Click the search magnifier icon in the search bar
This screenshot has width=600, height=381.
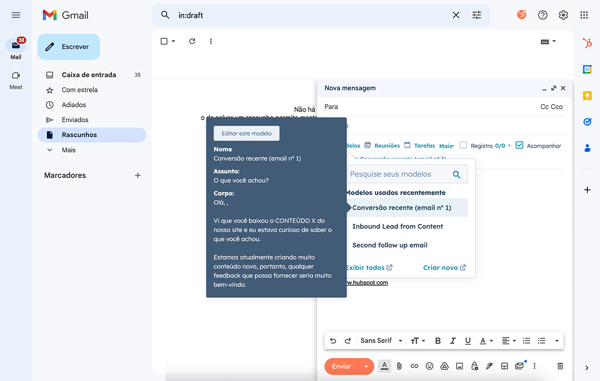(165, 15)
